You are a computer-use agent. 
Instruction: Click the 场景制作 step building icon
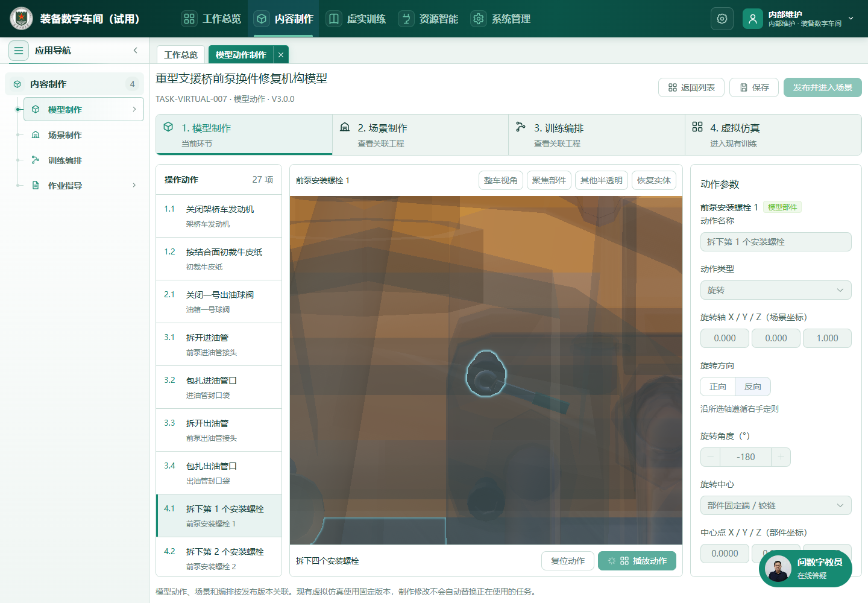pos(345,127)
